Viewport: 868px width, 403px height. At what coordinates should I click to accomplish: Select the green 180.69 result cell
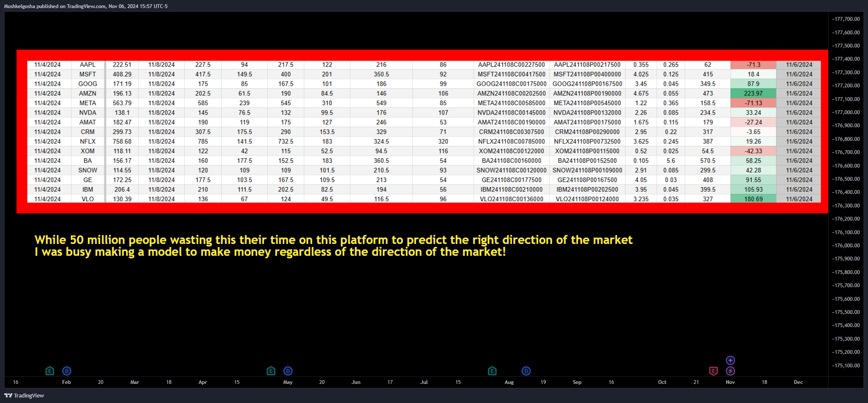(x=754, y=199)
